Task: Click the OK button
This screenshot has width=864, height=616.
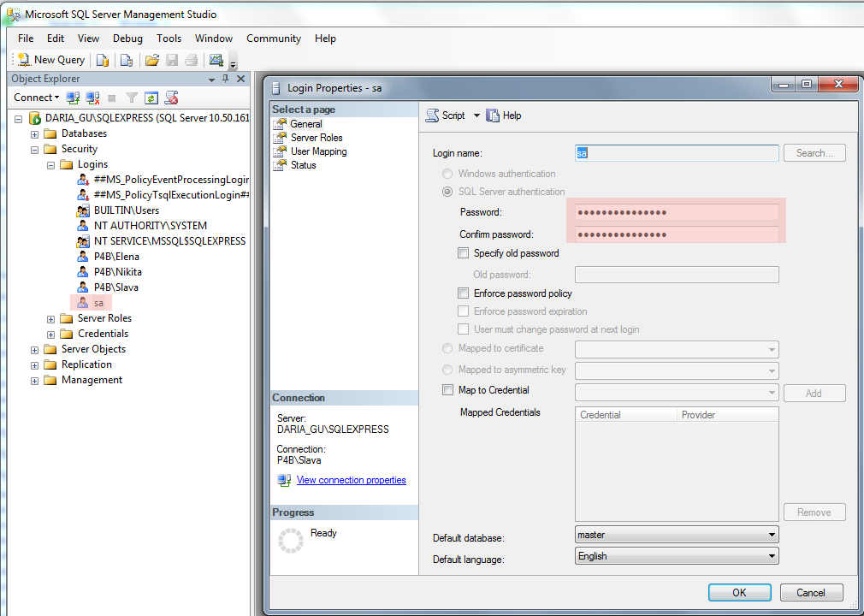Action: [739, 592]
